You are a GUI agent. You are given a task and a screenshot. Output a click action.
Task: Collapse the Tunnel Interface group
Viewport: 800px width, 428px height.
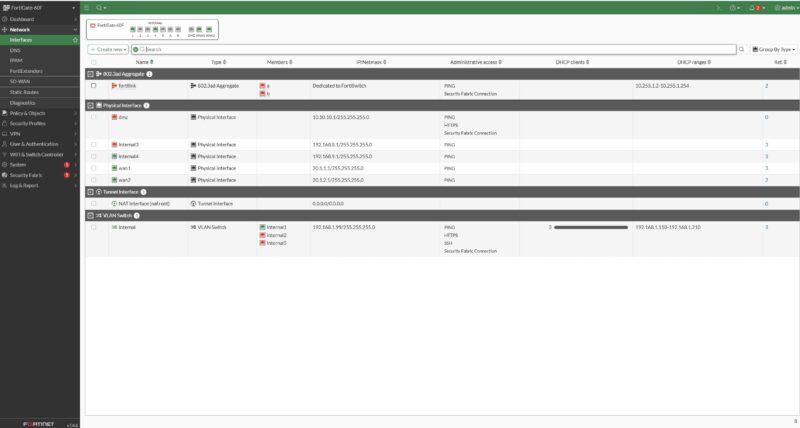tap(90, 192)
